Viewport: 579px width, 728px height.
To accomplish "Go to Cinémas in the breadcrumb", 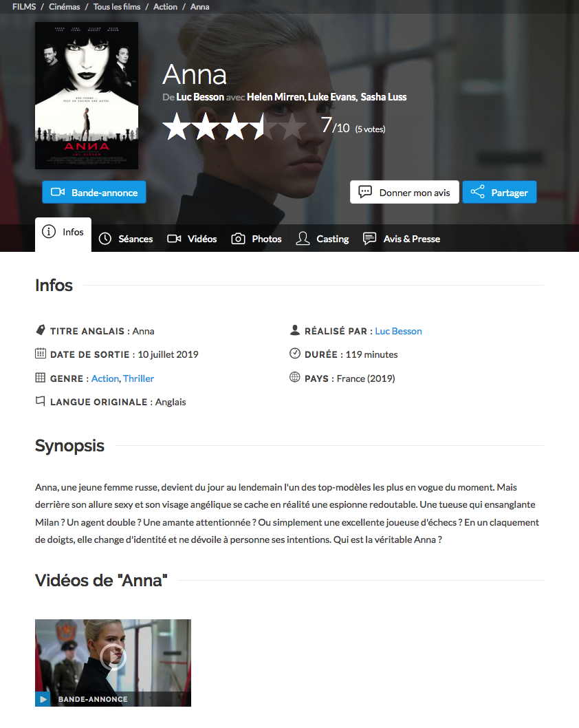I will tap(65, 6).
